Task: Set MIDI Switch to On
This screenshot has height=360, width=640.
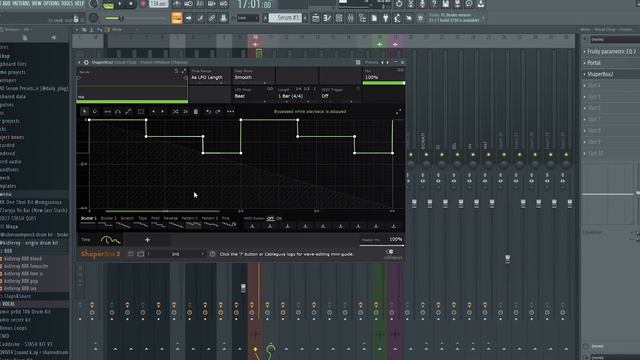Action: tap(279, 218)
